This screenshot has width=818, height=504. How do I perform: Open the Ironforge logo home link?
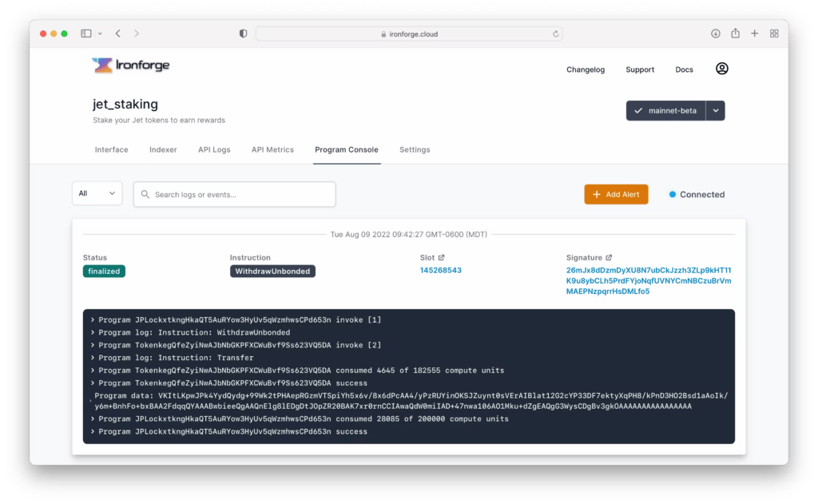click(131, 65)
